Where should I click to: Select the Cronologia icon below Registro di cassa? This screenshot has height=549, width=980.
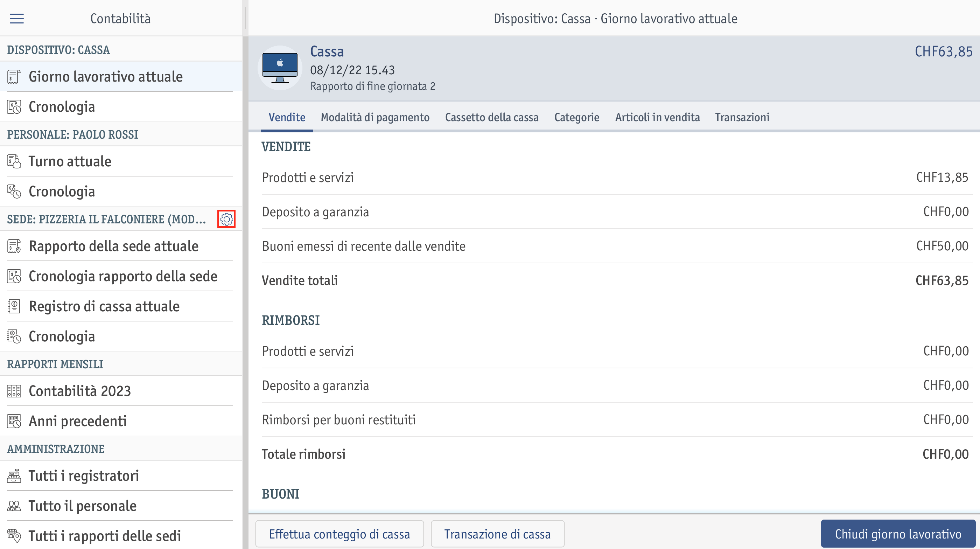(x=14, y=336)
